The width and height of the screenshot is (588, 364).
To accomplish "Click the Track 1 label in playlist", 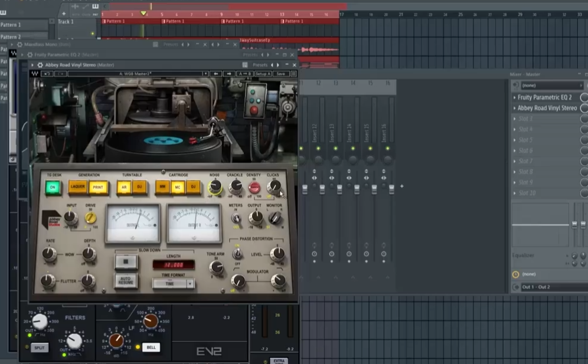I will (66, 22).
